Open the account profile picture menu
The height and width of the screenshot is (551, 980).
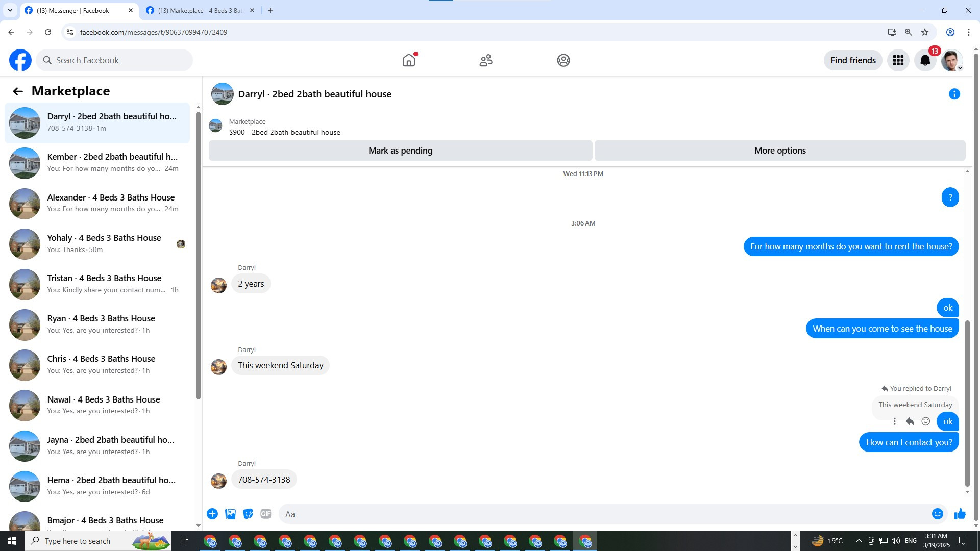pos(952,60)
